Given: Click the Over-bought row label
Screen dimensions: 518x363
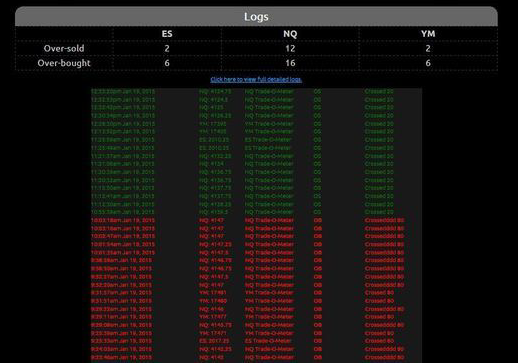Looking at the screenshot, I should click(64, 63).
